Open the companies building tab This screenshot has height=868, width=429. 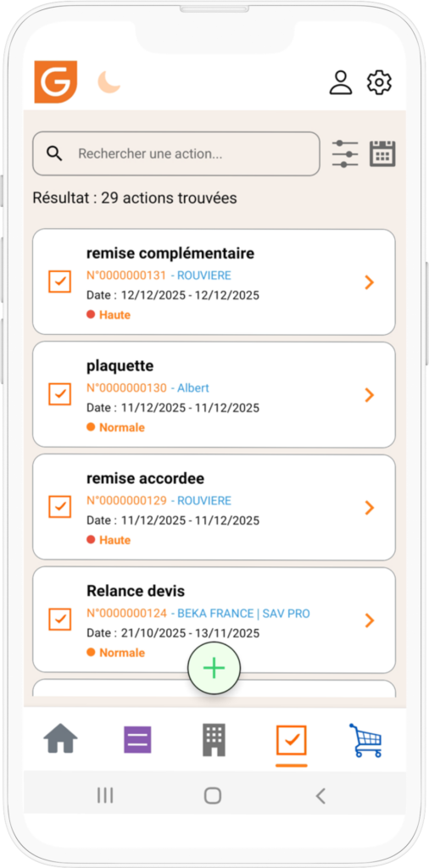pyautogui.click(x=214, y=740)
